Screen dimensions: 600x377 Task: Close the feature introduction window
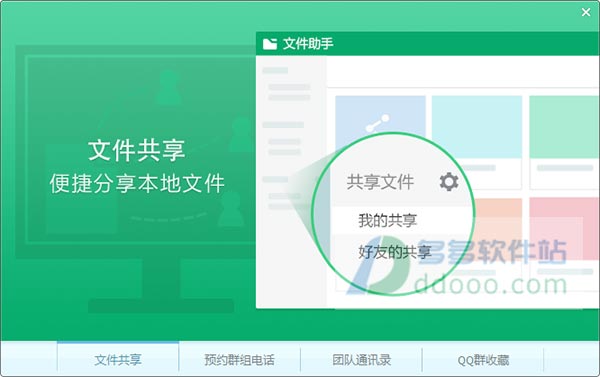[x=586, y=12]
